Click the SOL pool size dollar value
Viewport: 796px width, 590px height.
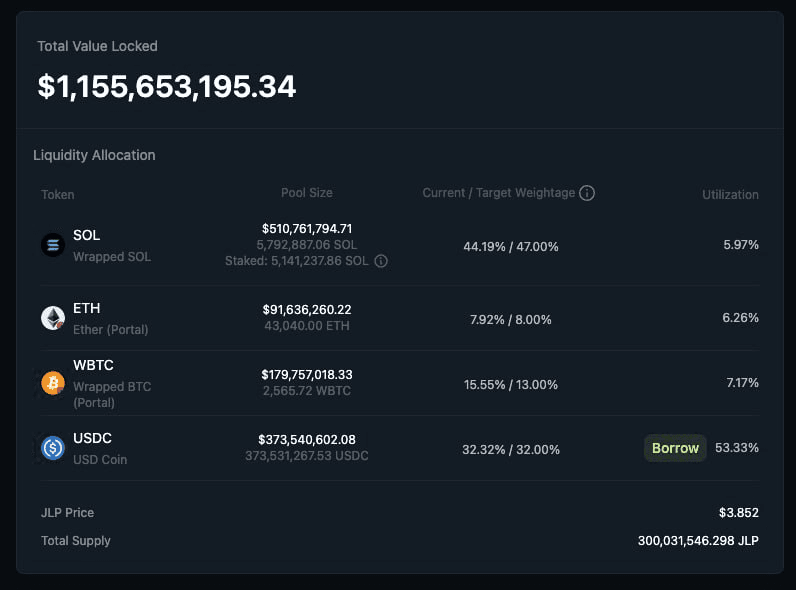[x=307, y=228]
